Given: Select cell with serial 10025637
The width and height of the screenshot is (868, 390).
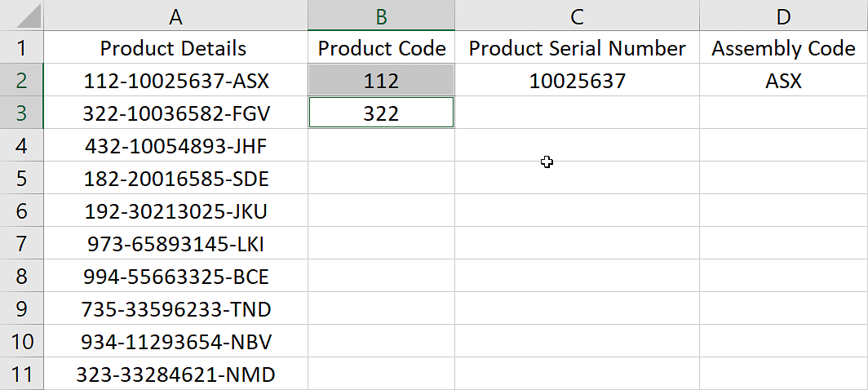Looking at the screenshot, I should pyautogui.click(x=577, y=80).
